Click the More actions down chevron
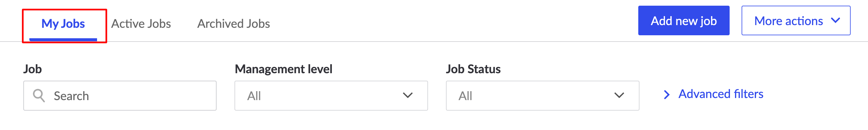This screenshot has width=868, height=130. click(835, 21)
